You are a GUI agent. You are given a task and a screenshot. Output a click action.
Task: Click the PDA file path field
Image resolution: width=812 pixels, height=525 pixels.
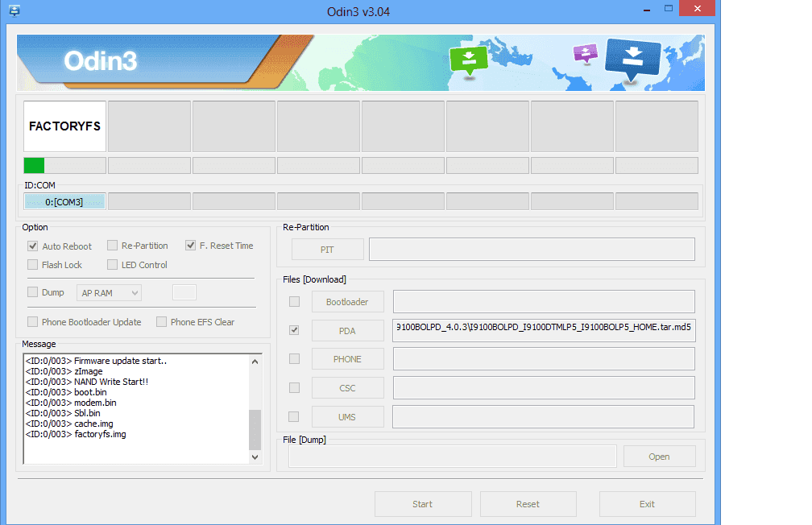point(544,330)
